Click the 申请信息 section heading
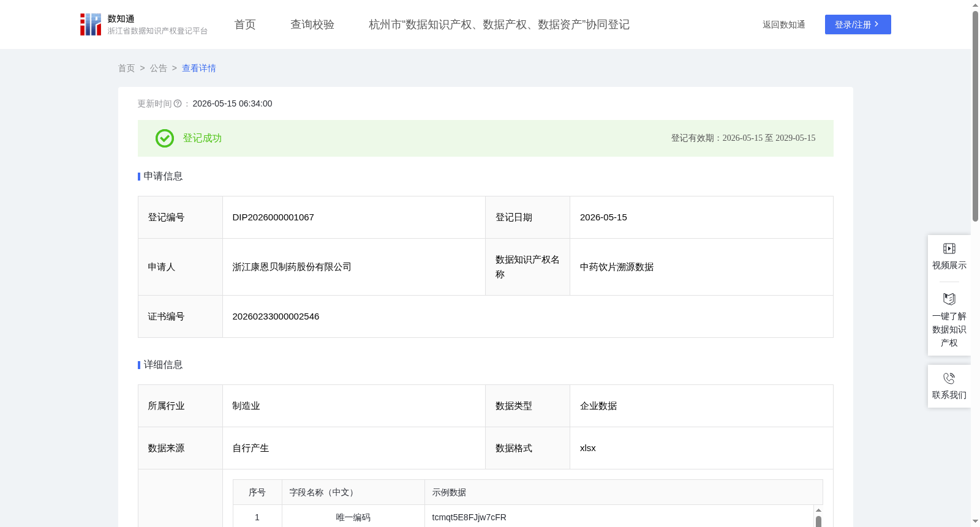This screenshot has height=527, width=980. coord(163,176)
